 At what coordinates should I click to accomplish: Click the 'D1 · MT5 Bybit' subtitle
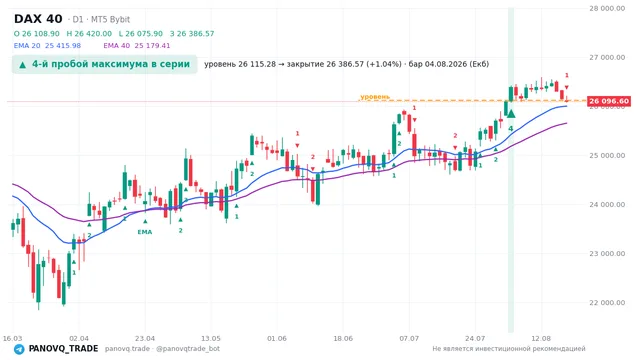click(99, 19)
